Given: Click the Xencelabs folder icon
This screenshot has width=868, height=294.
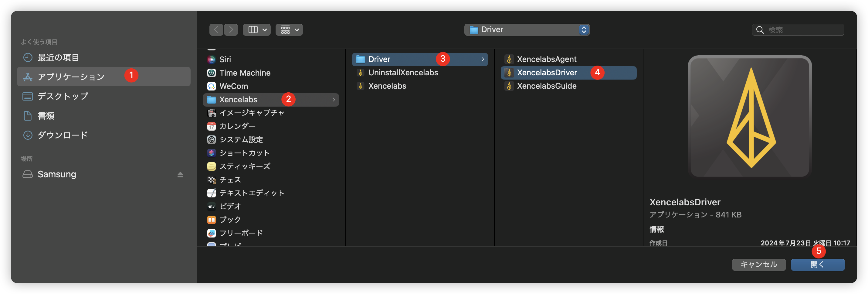Looking at the screenshot, I should point(211,99).
